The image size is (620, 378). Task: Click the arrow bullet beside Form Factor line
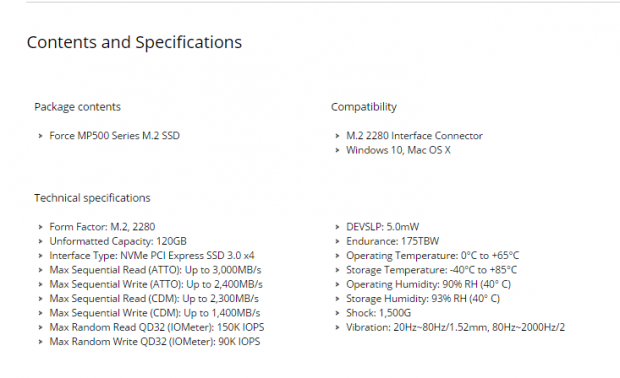pyautogui.click(x=40, y=227)
